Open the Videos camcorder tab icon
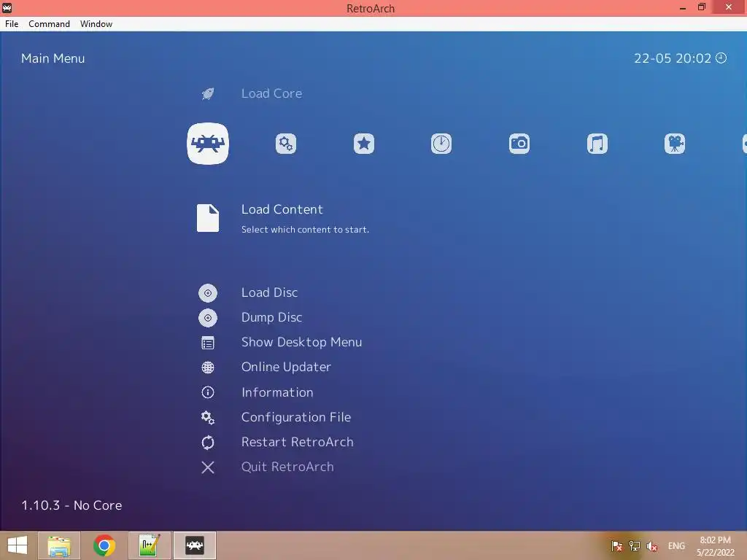Screen dimensions: 747x560 [x=675, y=144]
